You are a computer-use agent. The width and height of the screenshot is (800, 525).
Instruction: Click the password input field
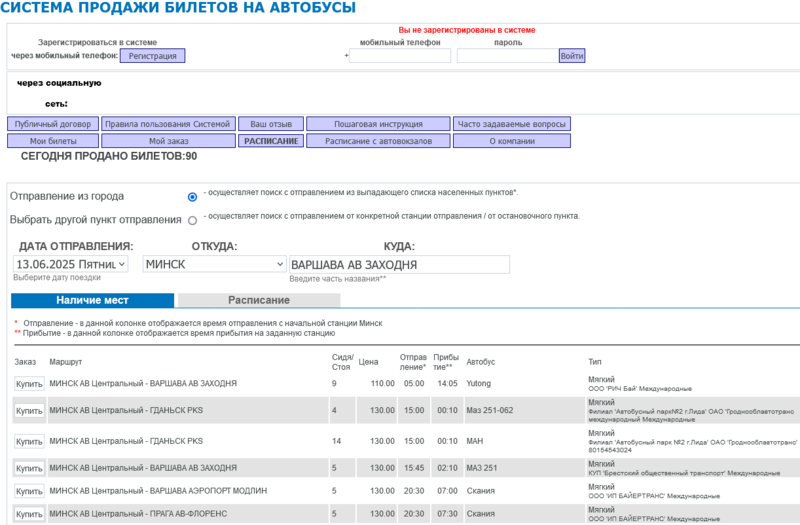click(507, 56)
